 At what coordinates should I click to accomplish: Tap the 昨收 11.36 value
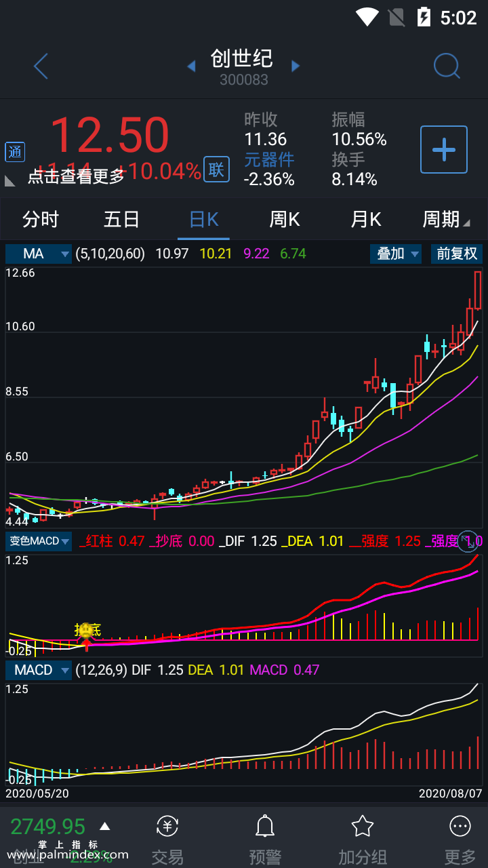pyautogui.click(x=266, y=140)
